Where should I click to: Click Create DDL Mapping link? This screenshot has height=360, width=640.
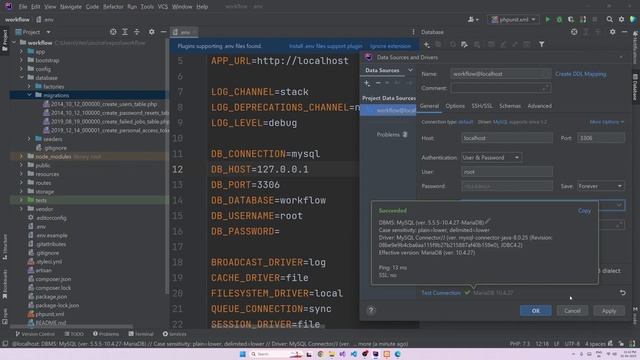point(580,74)
